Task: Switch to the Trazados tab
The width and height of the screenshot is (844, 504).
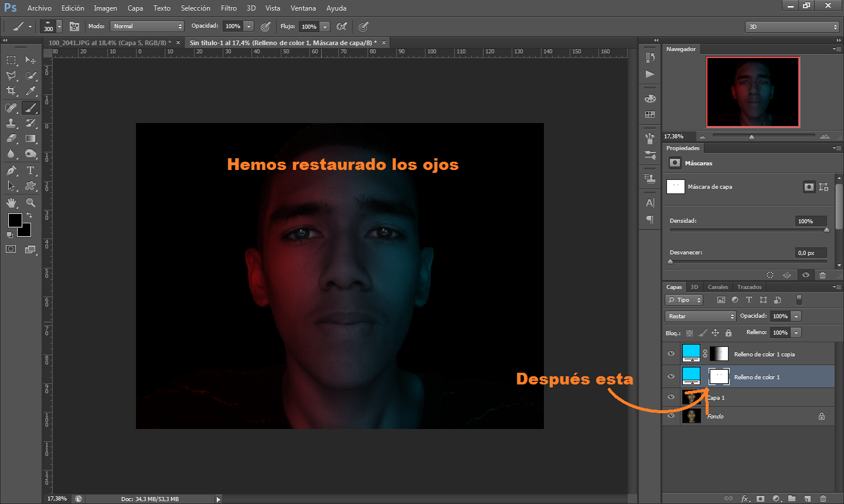Action: pyautogui.click(x=749, y=287)
